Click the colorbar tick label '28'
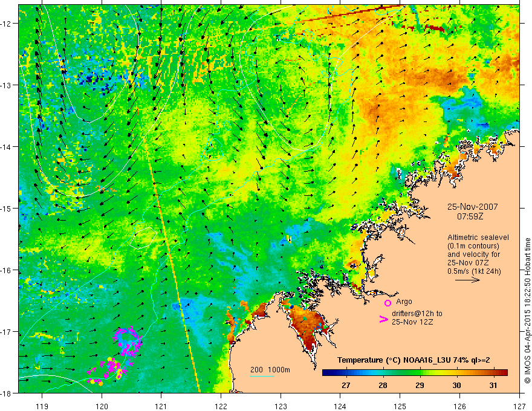Image resolution: width=532 pixels, height=411 pixels. (x=383, y=386)
